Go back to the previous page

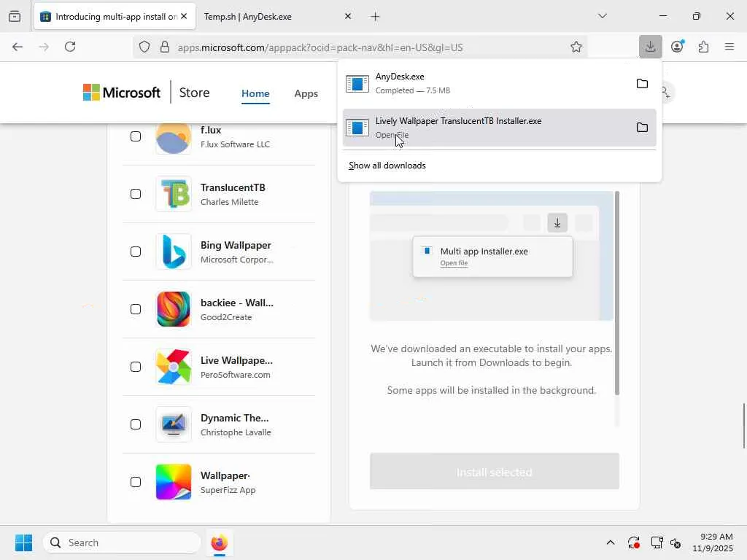coord(18,47)
